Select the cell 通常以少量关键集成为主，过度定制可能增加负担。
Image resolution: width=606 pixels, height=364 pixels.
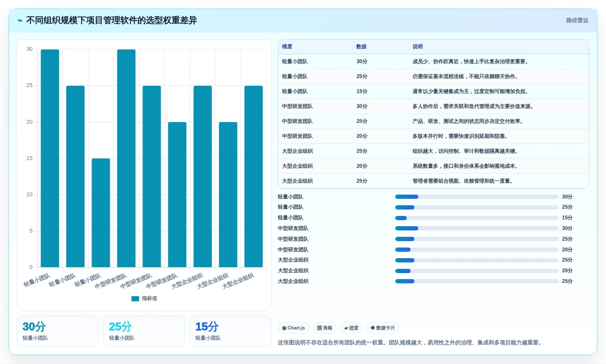[x=471, y=92]
